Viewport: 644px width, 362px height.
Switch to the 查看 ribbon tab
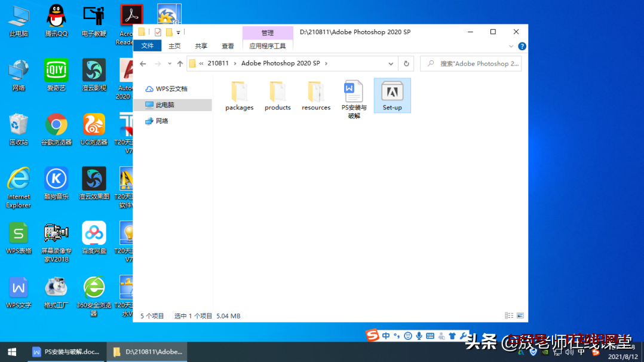(228, 45)
